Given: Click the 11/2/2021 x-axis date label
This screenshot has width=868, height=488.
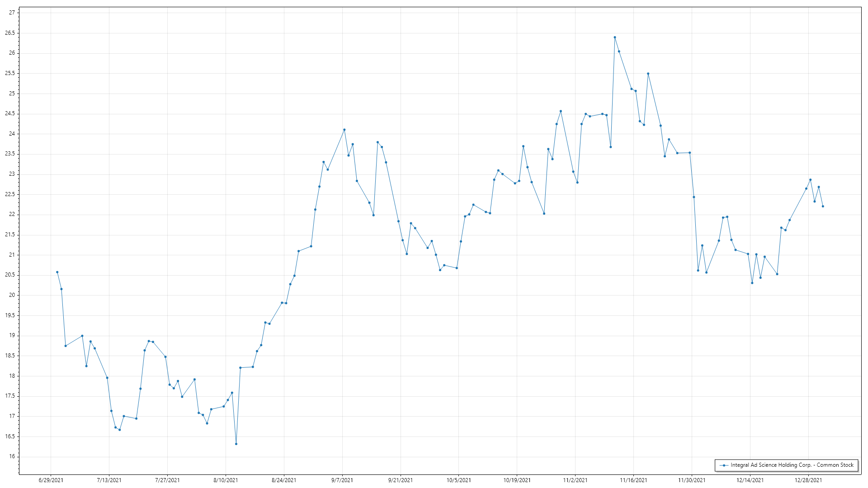Looking at the screenshot, I should pyautogui.click(x=575, y=480).
